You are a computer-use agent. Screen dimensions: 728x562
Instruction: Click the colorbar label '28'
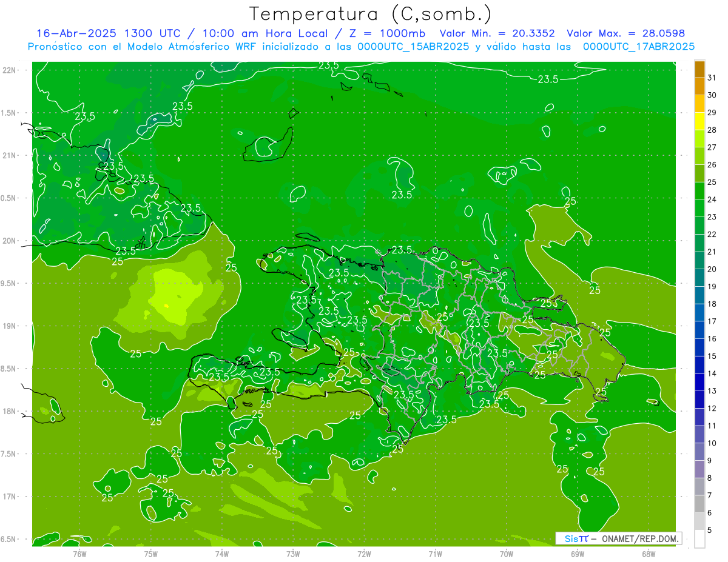712,130
